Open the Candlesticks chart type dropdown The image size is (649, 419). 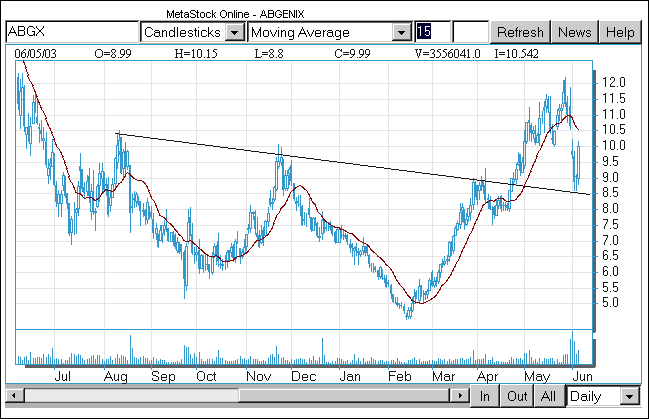[x=235, y=32]
